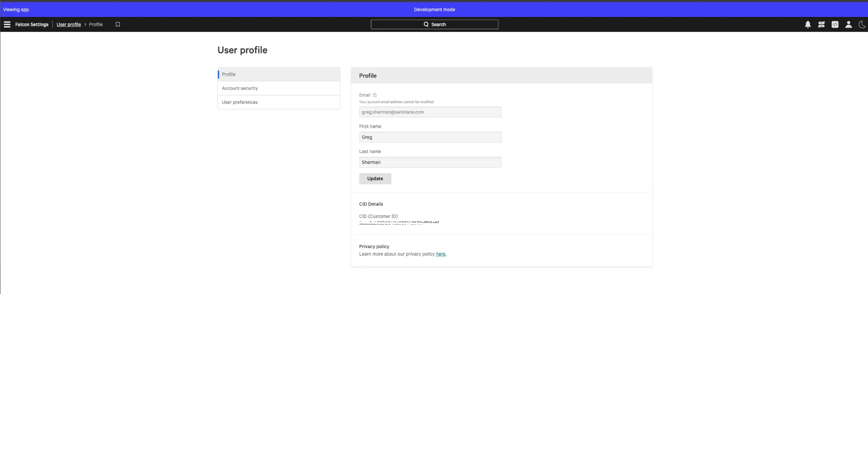The height and width of the screenshot is (449, 868).
Task: Click the search magnifier icon
Action: (x=426, y=25)
